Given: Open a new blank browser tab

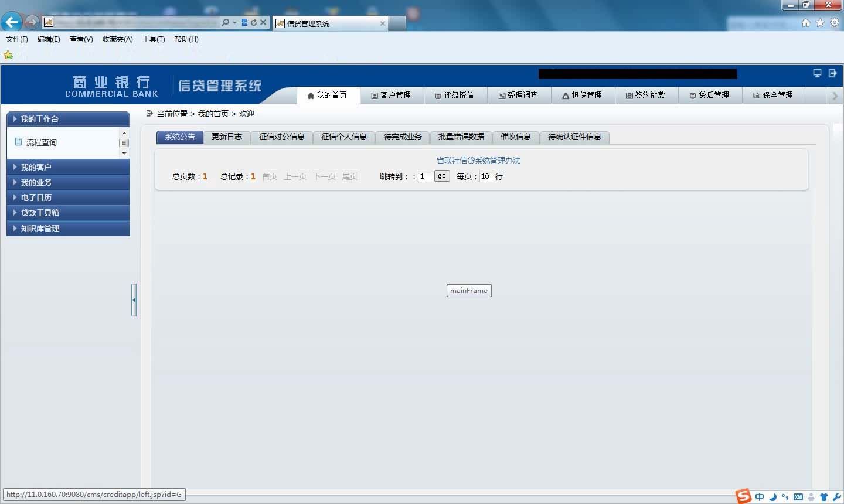Looking at the screenshot, I should click(x=397, y=23).
